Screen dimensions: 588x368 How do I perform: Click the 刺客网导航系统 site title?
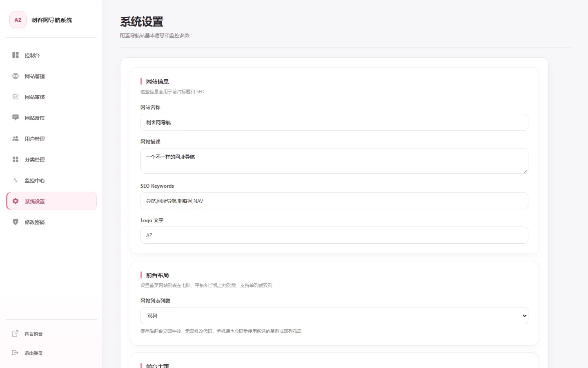click(51, 20)
